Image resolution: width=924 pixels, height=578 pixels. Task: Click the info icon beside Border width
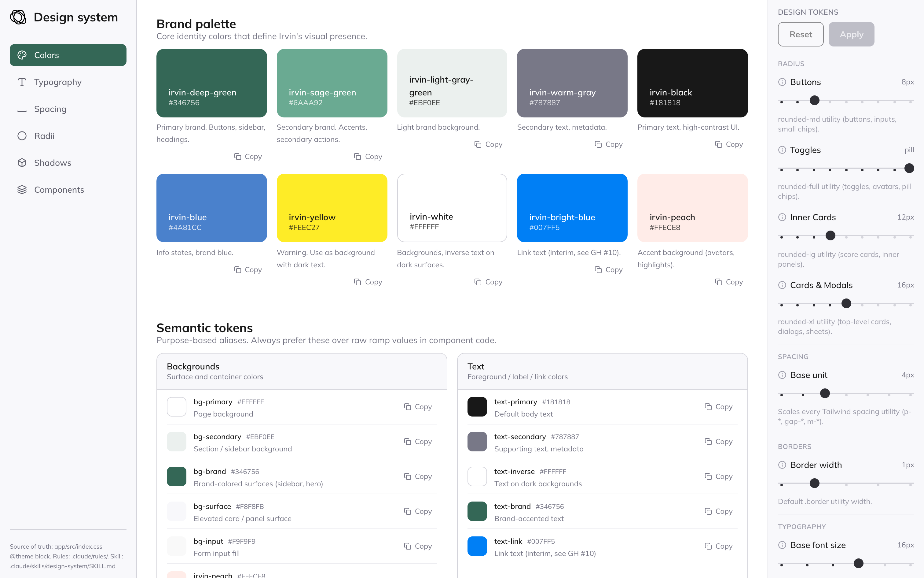tap(782, 465)
